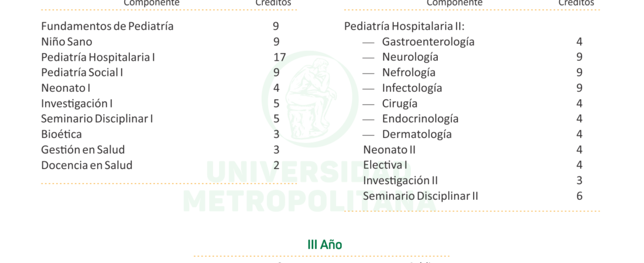The width and height of the screenshot is (644, 263).
Task: Click the Seminario Disciplinar II row
Action: click(472, 196)
